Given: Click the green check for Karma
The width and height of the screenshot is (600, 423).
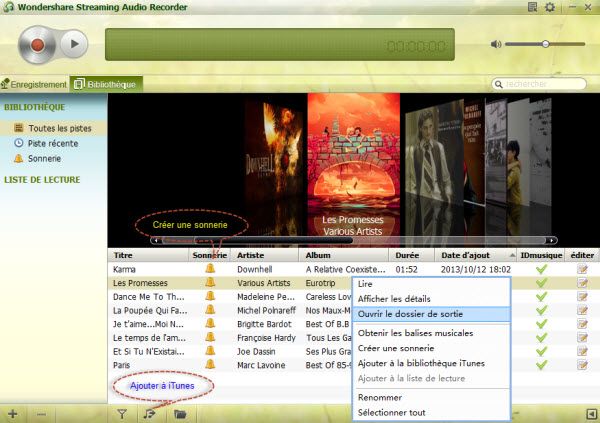Looking at the screenshot, I should [x=541, y=269].
